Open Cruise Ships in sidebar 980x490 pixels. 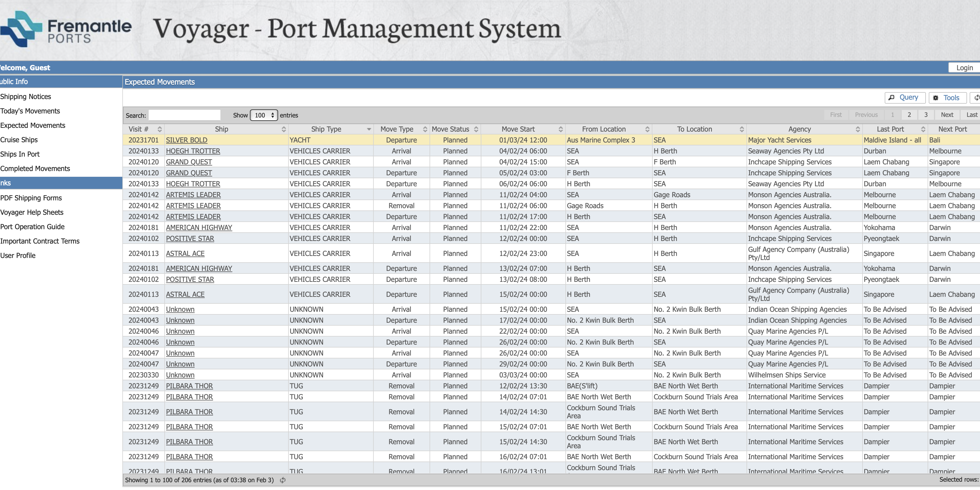coord(19,140)
